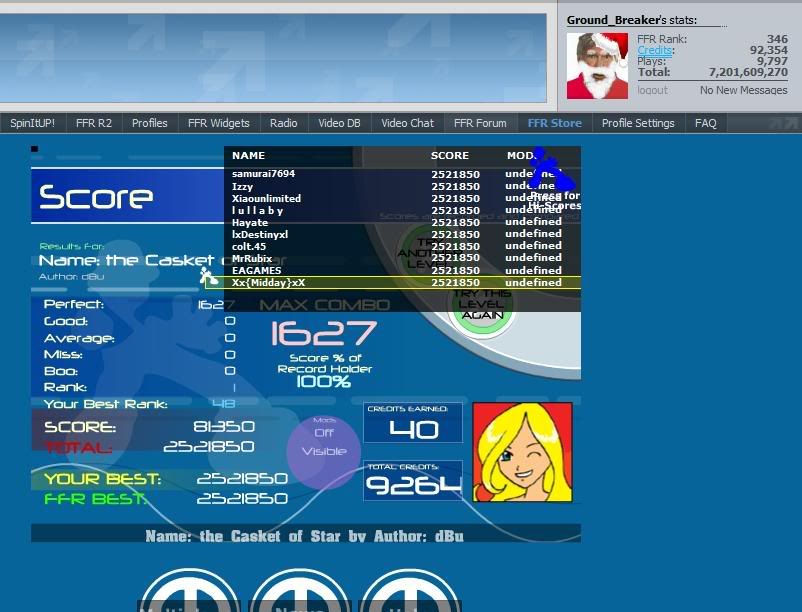Click the purple Mods Off Visible circle
Image resolution: width=802 pixels, height=612 pixels.
[323, 446]
